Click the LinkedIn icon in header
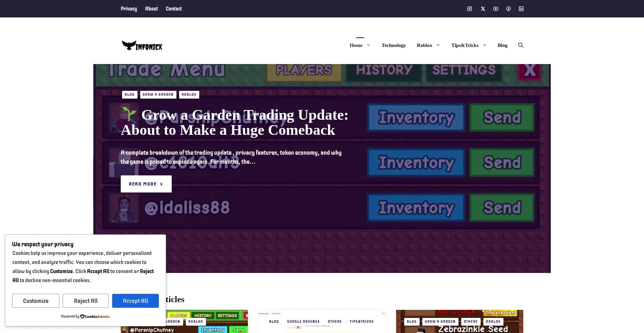644x333 pixels. coord(521,9)
